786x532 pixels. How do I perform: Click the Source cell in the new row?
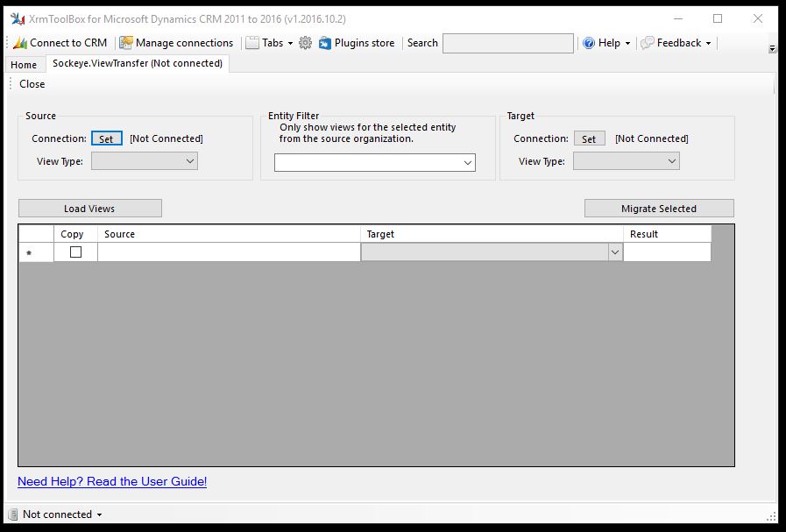[229, 252]
